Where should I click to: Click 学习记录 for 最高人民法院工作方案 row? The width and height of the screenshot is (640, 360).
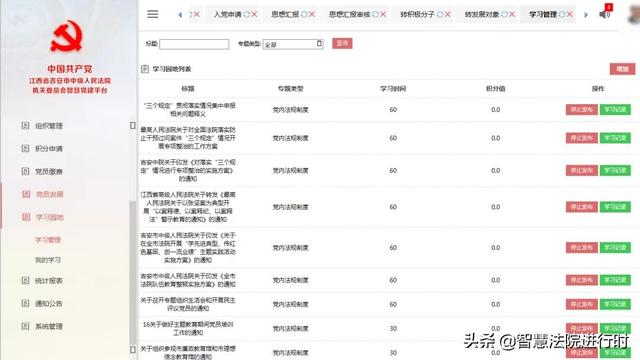(615, 138)
